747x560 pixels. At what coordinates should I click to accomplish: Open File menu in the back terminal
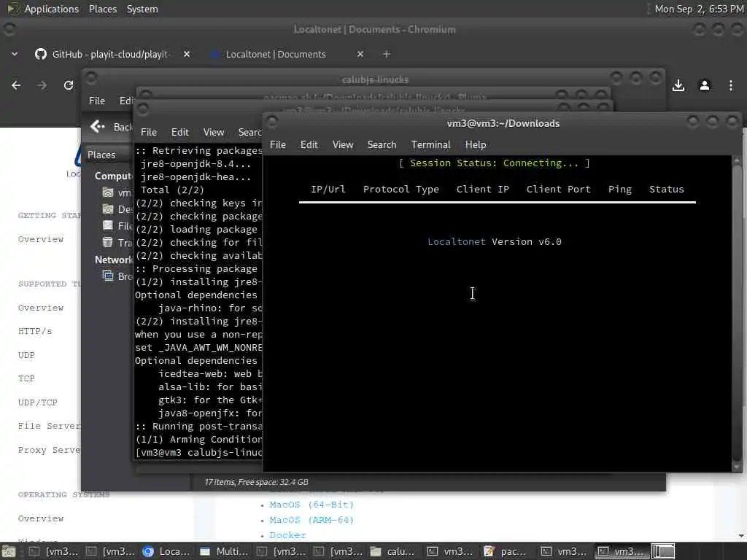click(149, 133)
